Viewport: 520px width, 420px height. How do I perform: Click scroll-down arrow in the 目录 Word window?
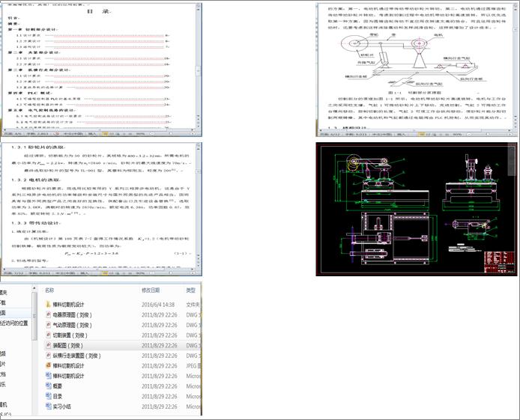[199, 116]
